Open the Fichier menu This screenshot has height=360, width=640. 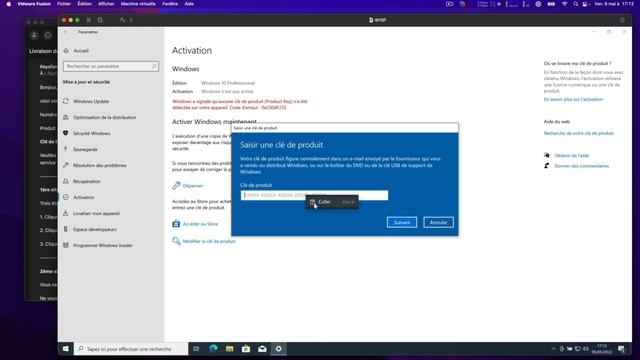(64, 4)
